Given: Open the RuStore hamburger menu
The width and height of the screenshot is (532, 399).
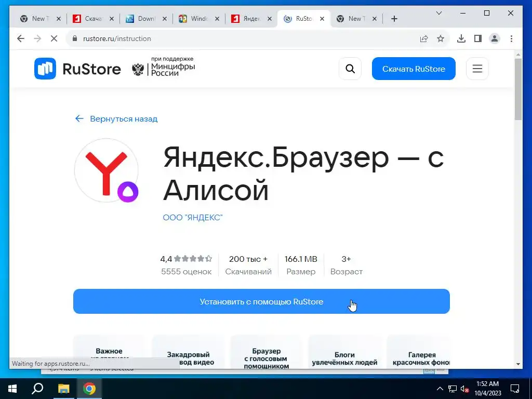Looking at the screenshot, I should coord(477,69).
